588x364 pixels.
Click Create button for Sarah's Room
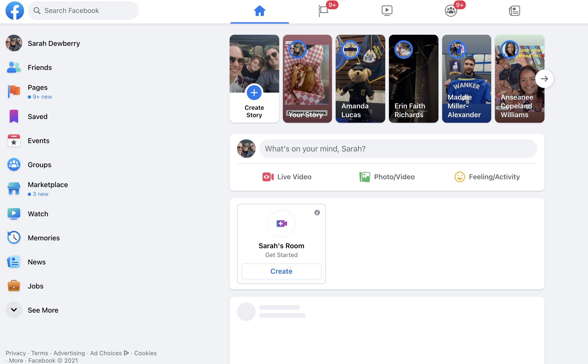281,271
